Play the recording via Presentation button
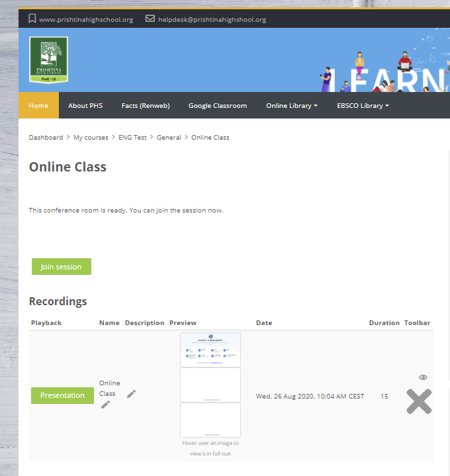Viewport: 450px width, 476px height. click(x=62, y=395)
